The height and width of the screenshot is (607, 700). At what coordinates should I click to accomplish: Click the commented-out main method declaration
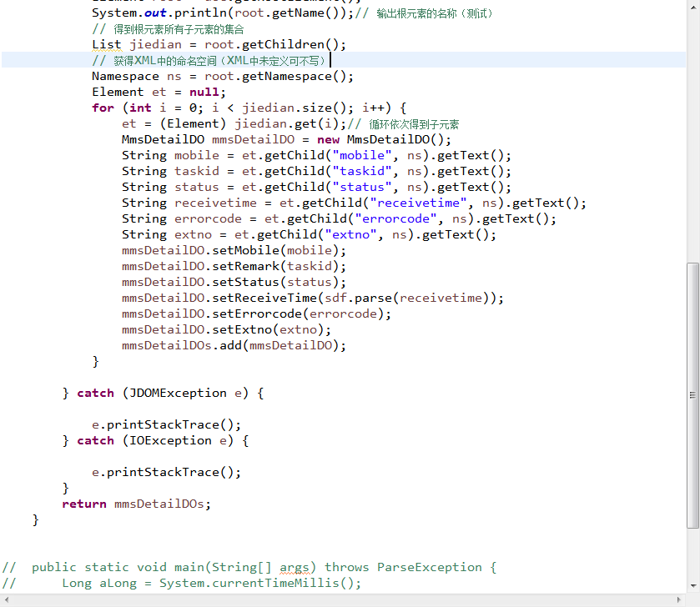coord(250,567)
